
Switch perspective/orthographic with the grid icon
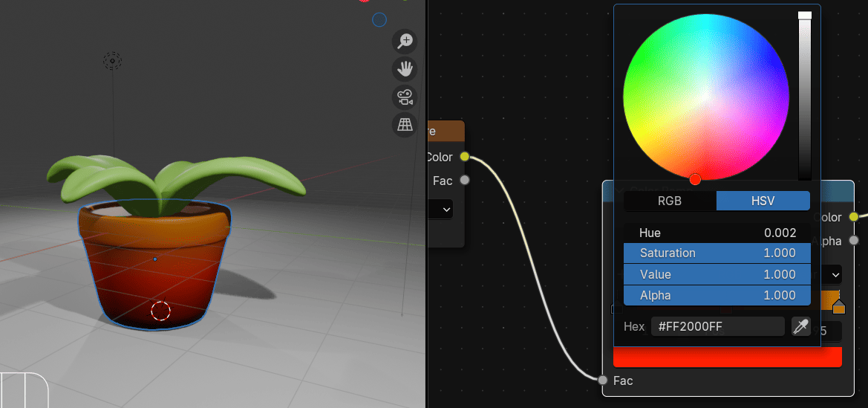coord(405,125)
